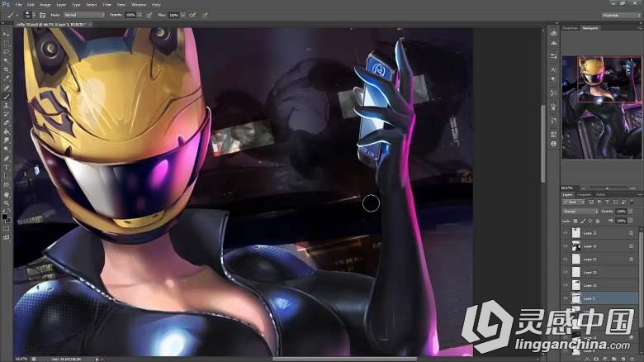Switch to the Channels tab
644x362 pixels.
pos(584,194)
